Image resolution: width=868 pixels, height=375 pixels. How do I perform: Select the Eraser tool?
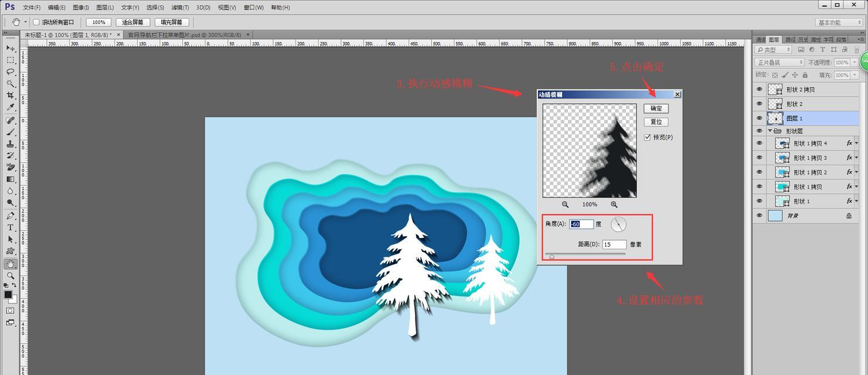[x=10, y=167]
